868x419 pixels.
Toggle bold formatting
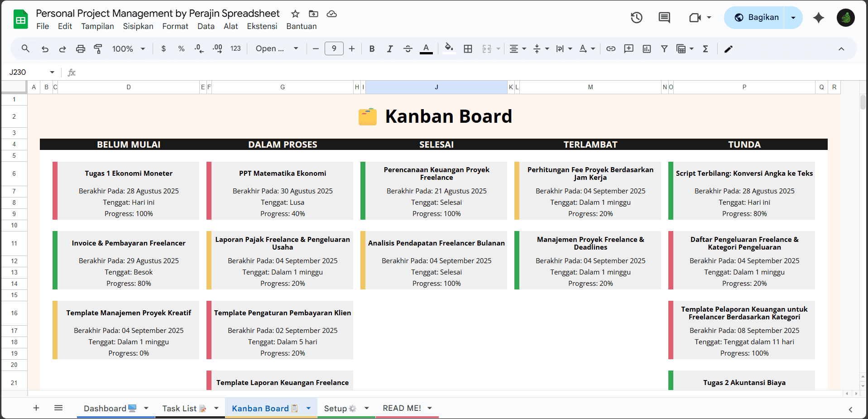pos(372,49)
